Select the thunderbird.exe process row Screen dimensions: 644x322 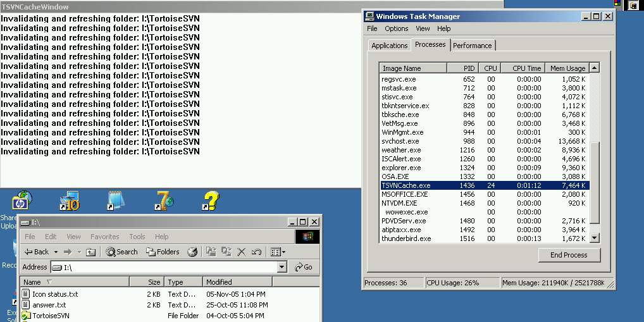pyautogui.click(x=485, y=238)
